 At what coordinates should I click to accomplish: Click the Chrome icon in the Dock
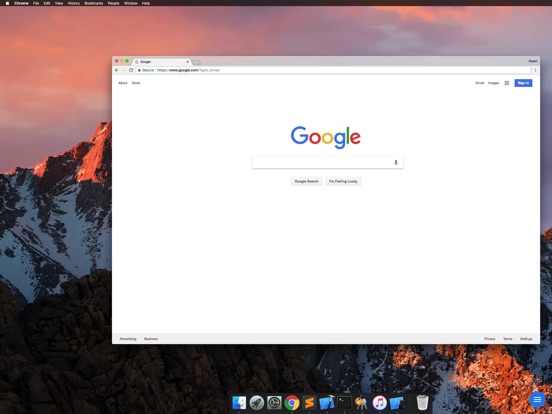(292, 402)
